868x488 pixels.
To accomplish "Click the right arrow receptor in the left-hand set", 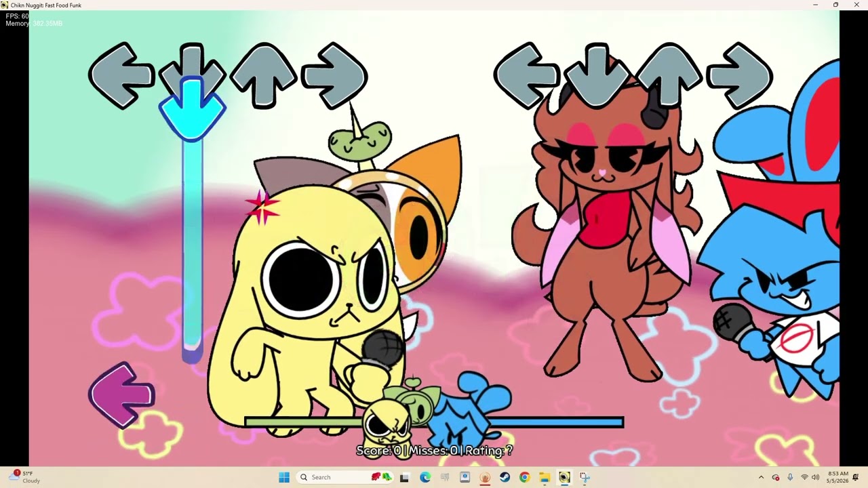I will 334,75.
